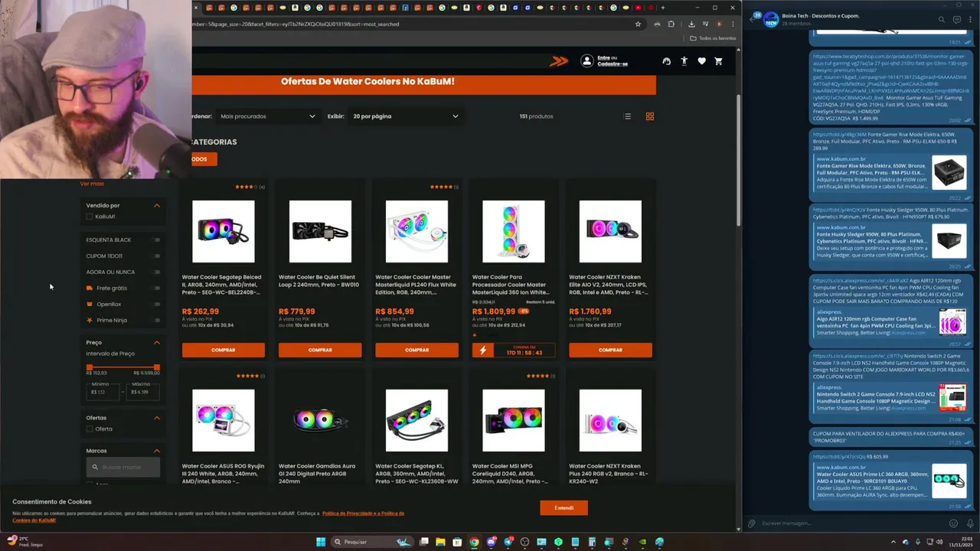Open the customer support headset icon

point(666,61)
